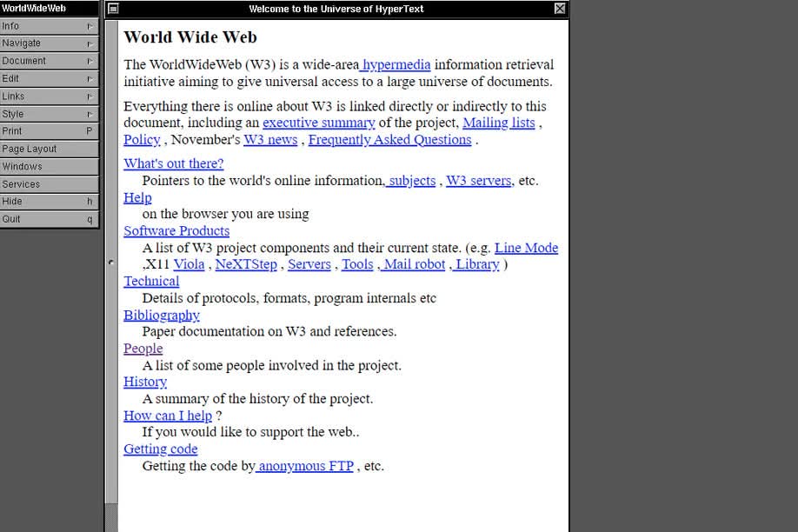Follow the How can I help link
The height and width of the screenshot is (532, 798).
tap(168, 416)
